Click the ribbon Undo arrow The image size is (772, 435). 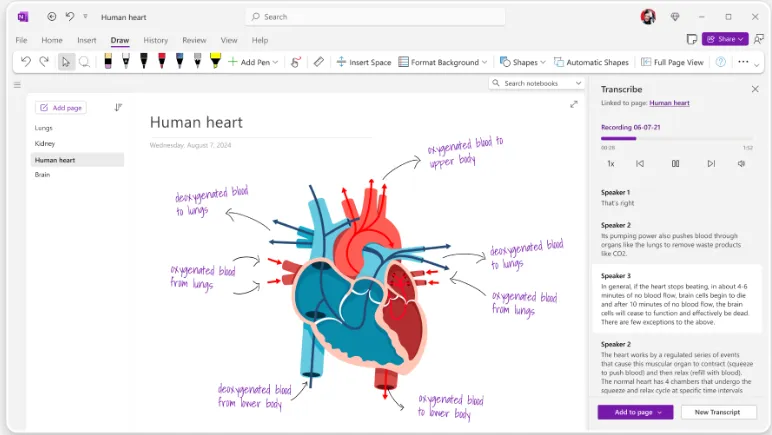click(26, 62)
